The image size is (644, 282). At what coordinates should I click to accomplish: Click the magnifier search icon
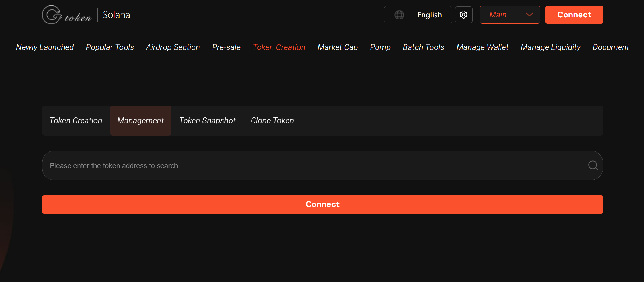[593, 165]
